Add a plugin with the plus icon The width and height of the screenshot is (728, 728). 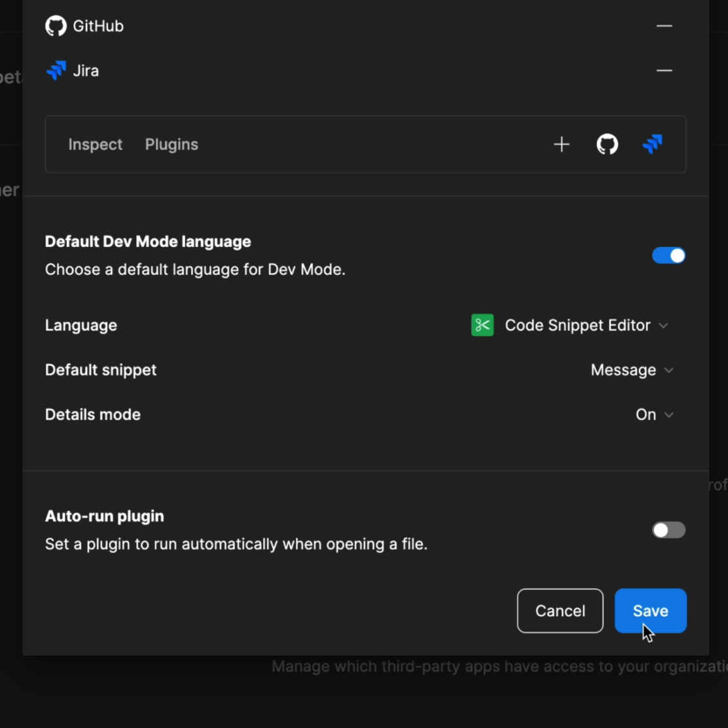pyautogui.click(x=561, y=145)
